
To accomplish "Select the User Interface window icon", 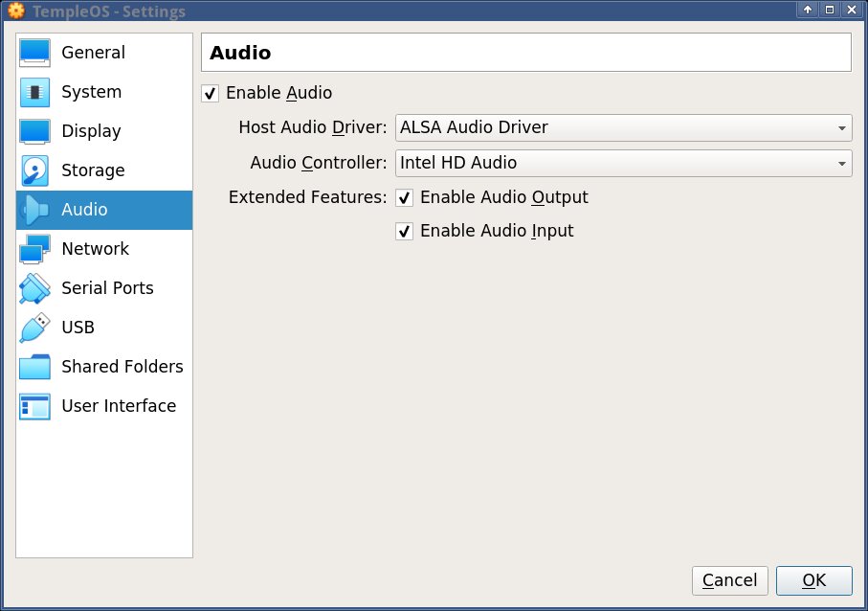I will click(x=34, y=406).
